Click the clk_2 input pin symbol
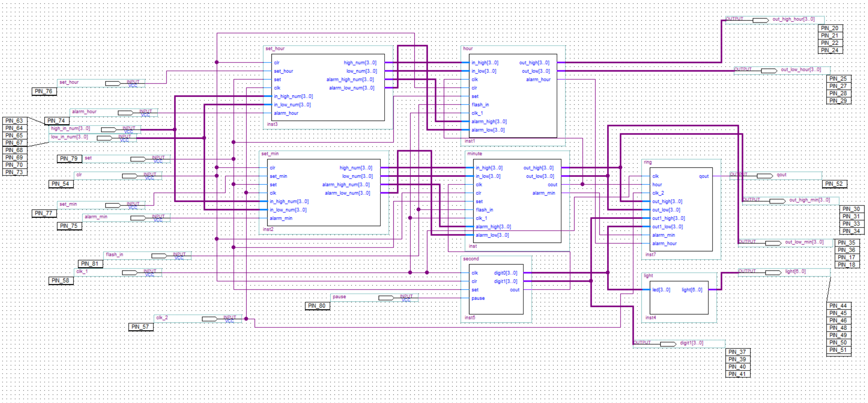 (209, 319)
